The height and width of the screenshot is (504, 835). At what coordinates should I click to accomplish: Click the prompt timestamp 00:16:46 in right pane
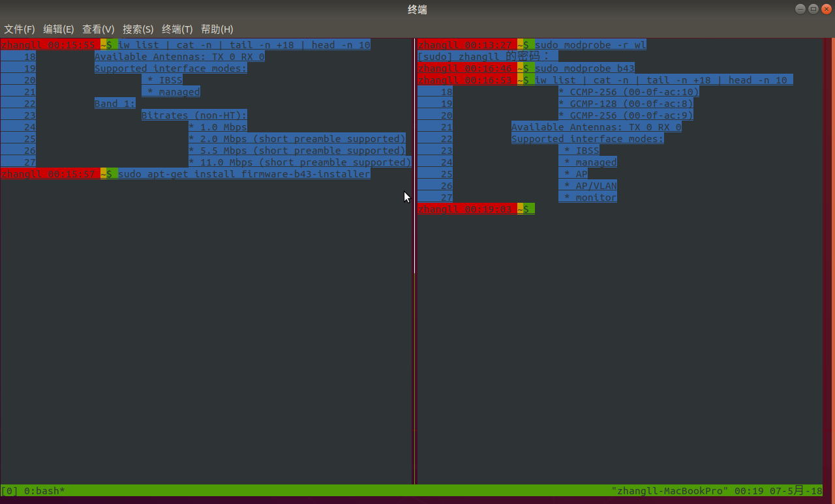click(488, 68)
